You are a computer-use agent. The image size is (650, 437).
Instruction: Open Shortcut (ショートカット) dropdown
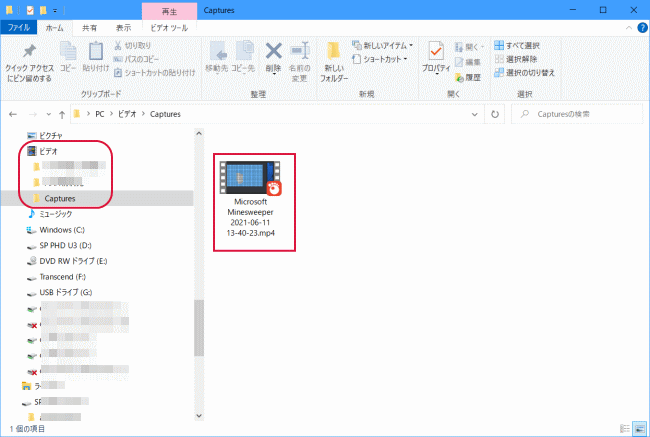click(x=379, y=59)
